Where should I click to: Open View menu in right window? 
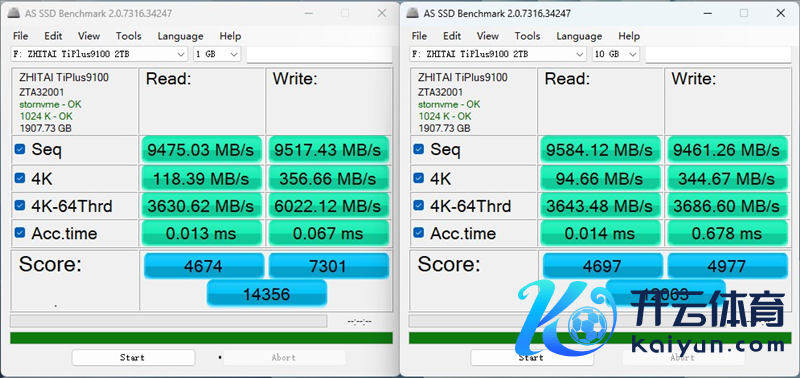[488, 36]
